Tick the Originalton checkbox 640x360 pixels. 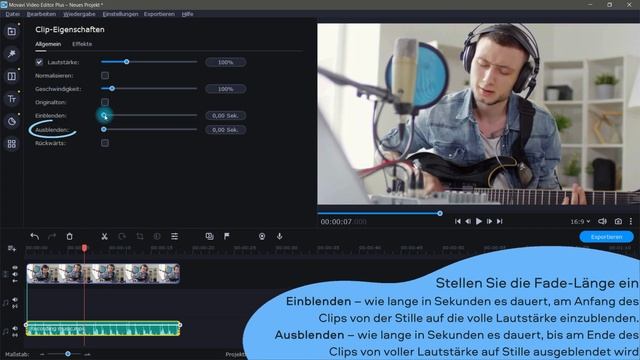[x=105, y=102]
